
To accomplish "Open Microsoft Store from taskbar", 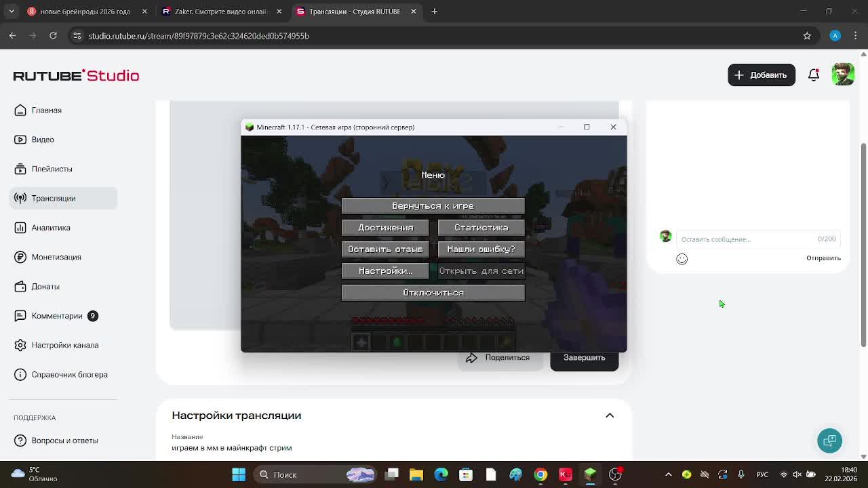I will [466, 474].
